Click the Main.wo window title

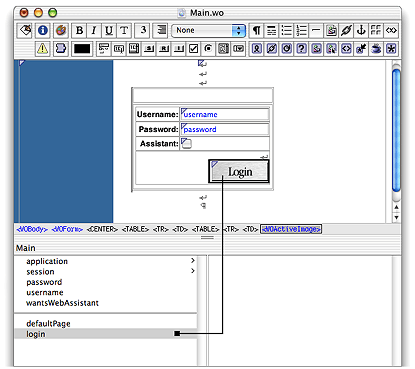click(x=207, y=13)
